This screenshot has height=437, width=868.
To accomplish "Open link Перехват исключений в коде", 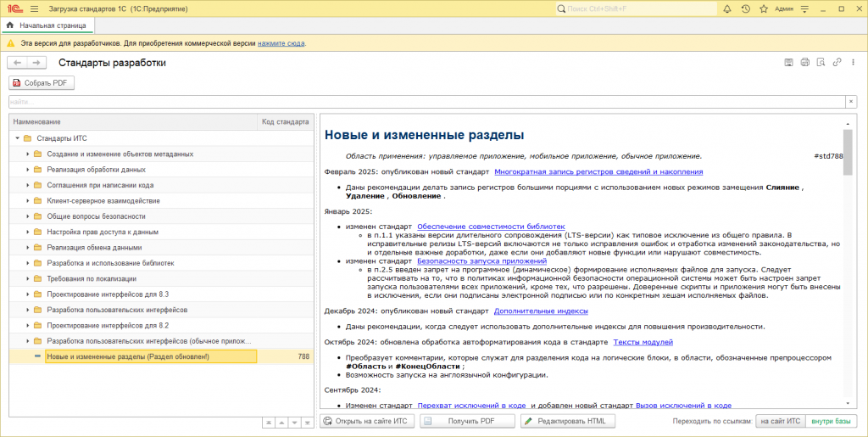I will pos(472,406).
